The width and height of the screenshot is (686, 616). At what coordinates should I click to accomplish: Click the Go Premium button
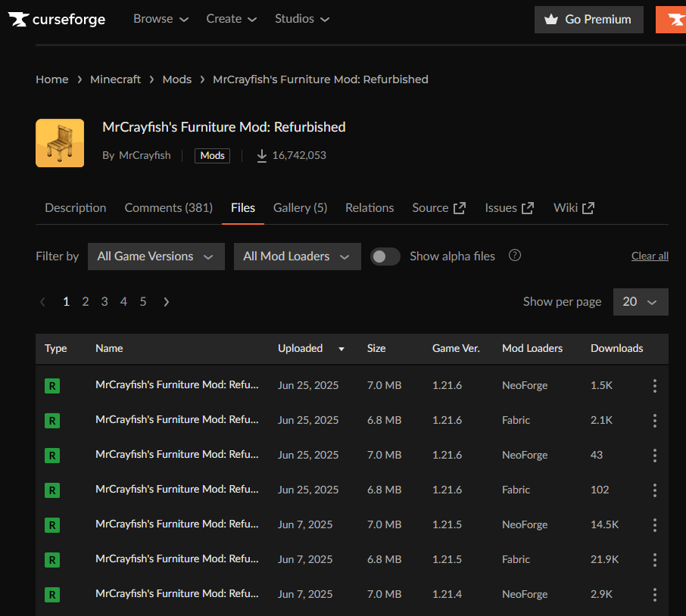(589, 20)
